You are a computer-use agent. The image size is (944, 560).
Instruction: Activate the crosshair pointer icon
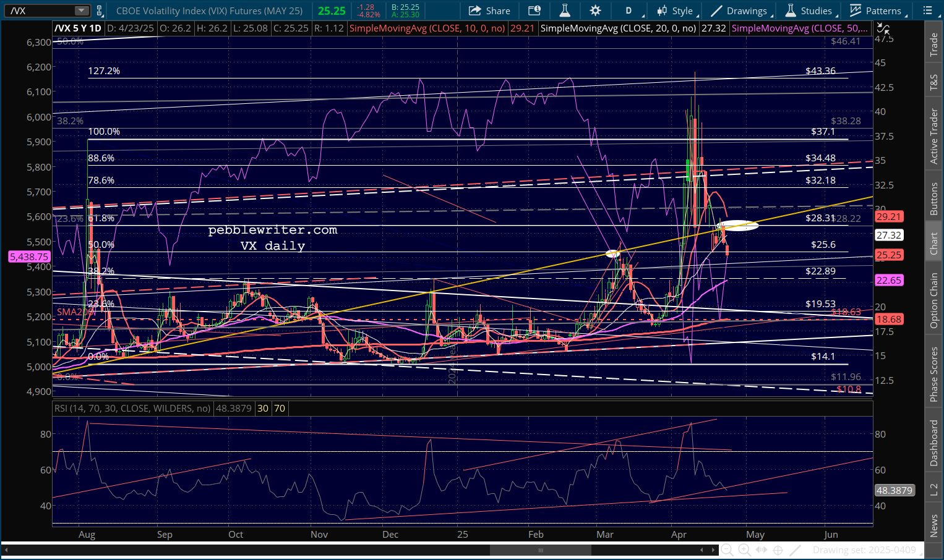[778, 550]
